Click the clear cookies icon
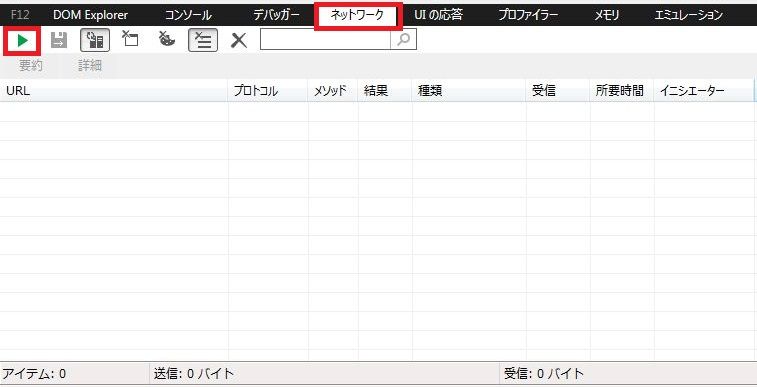The height and width of the screenshot is (387, 757). [167, 39]
